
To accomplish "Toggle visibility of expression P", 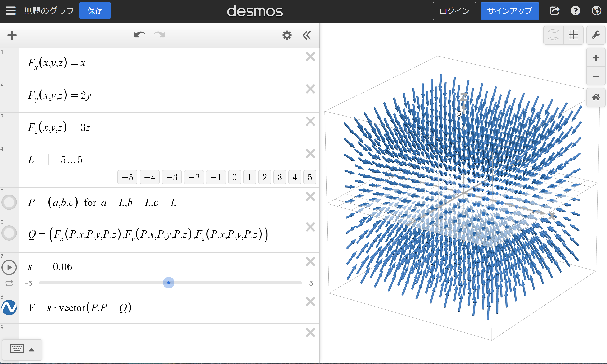I will [x=9, y=202].
